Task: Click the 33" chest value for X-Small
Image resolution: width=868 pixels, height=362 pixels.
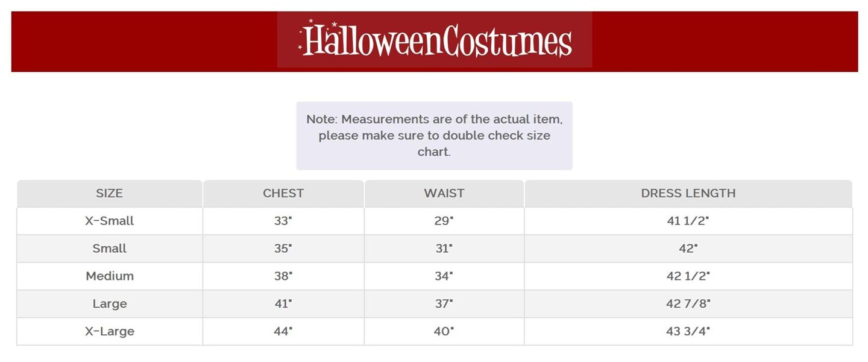Action: coord(283,221)
